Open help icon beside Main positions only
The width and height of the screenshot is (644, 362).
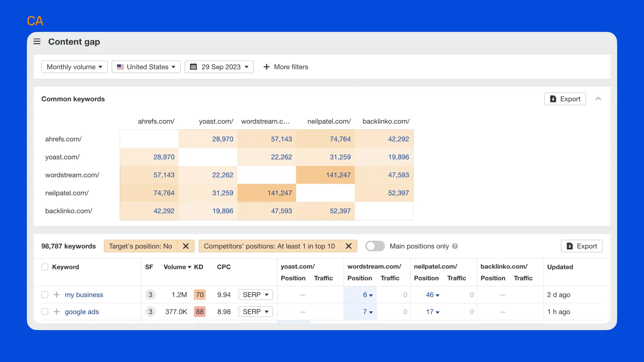455,246
